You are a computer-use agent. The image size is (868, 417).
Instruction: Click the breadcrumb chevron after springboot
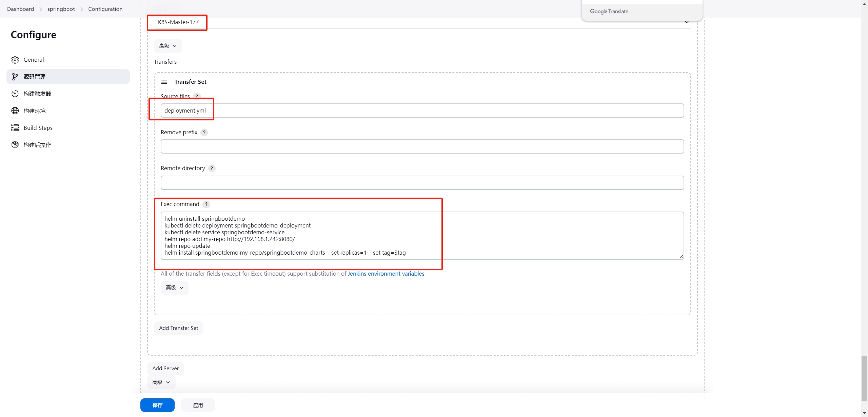click(82, 9)
